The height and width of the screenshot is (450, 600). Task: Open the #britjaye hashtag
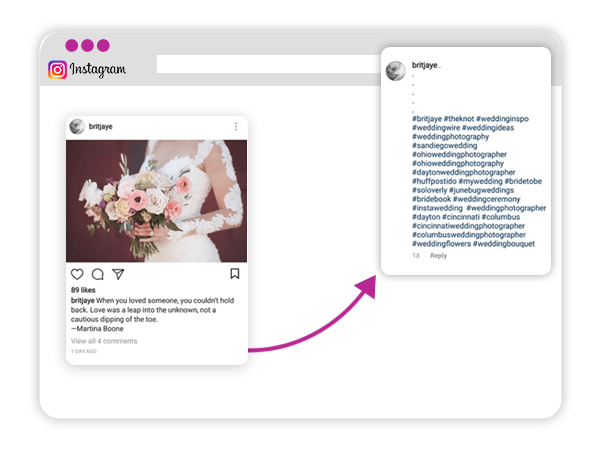pos(427,119)
